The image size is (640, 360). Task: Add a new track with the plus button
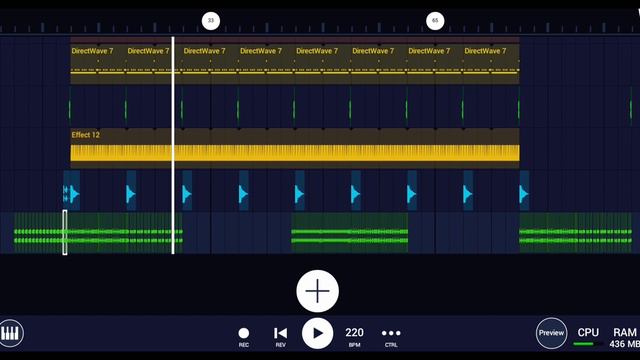pos(318,291)
